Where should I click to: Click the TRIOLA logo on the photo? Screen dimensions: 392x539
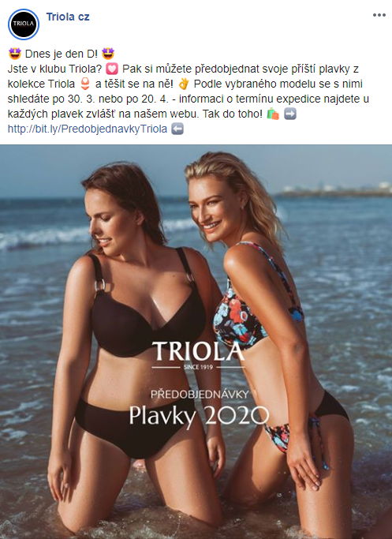[x=198, y=351]
